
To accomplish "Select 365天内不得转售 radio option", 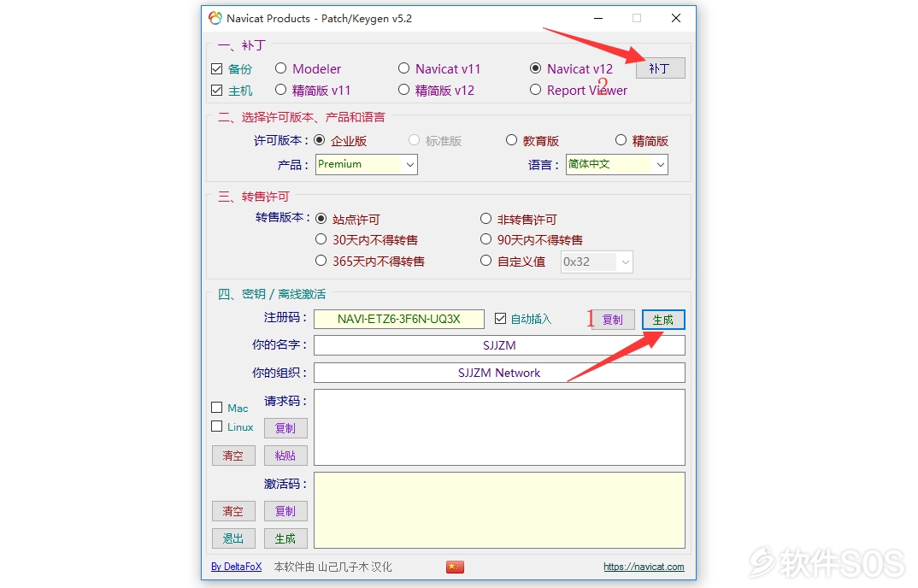I will click(321, 261).
